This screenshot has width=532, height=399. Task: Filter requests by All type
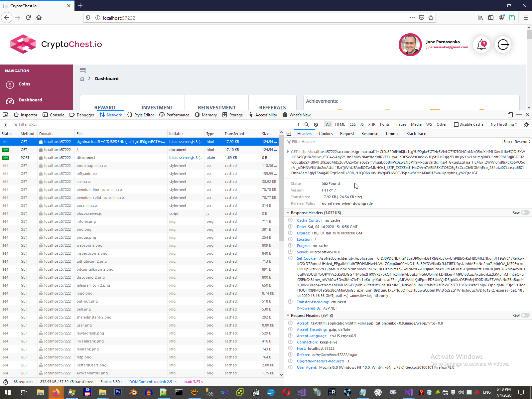tap(328, 124)
